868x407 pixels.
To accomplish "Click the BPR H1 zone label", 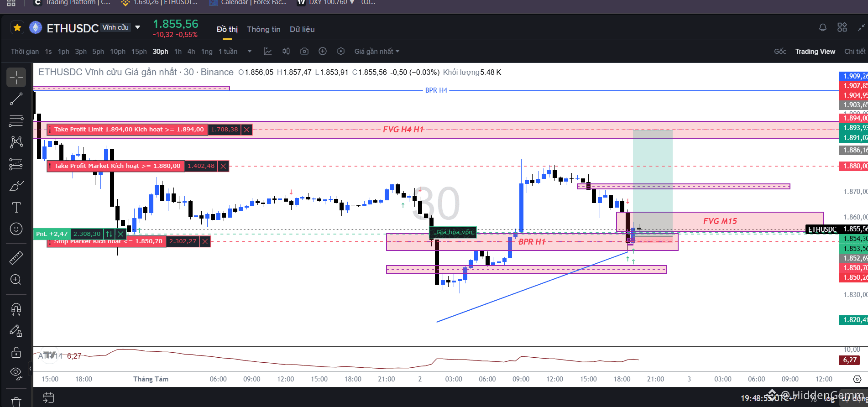I will [x=532, y=242].
